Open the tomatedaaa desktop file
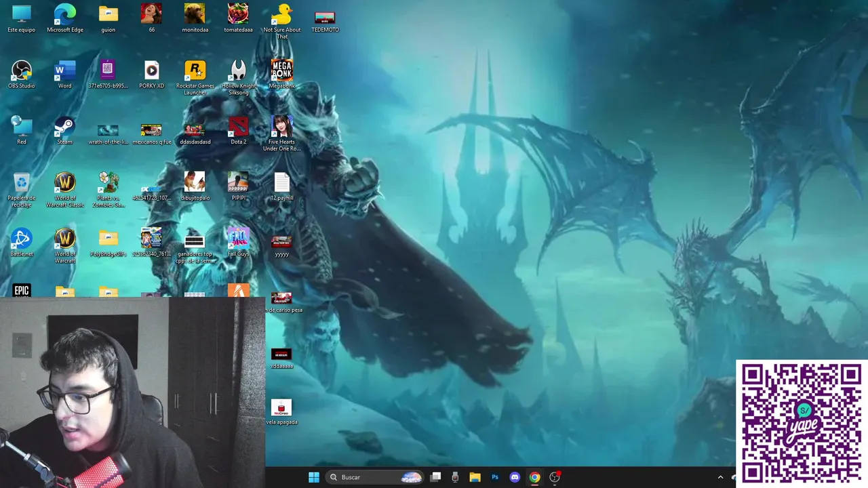 [238, 18]
